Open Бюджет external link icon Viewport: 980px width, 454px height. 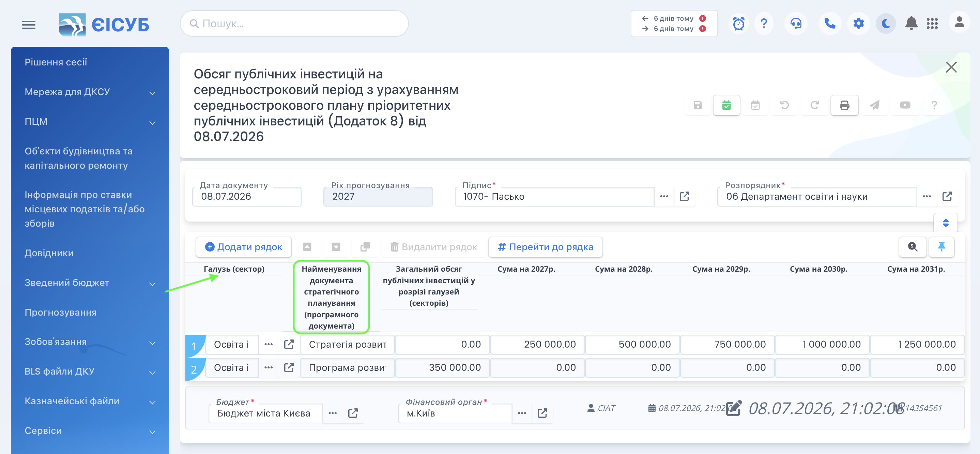pos(353,413)
